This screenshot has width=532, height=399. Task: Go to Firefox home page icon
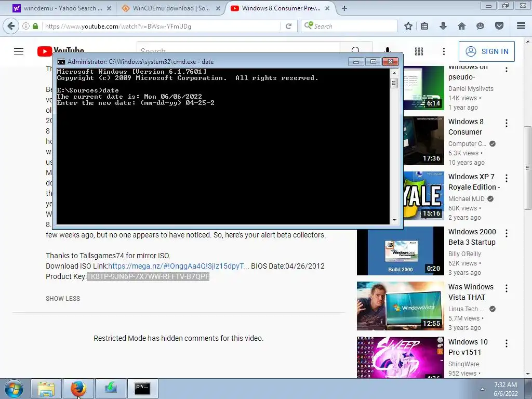(462, 26)
